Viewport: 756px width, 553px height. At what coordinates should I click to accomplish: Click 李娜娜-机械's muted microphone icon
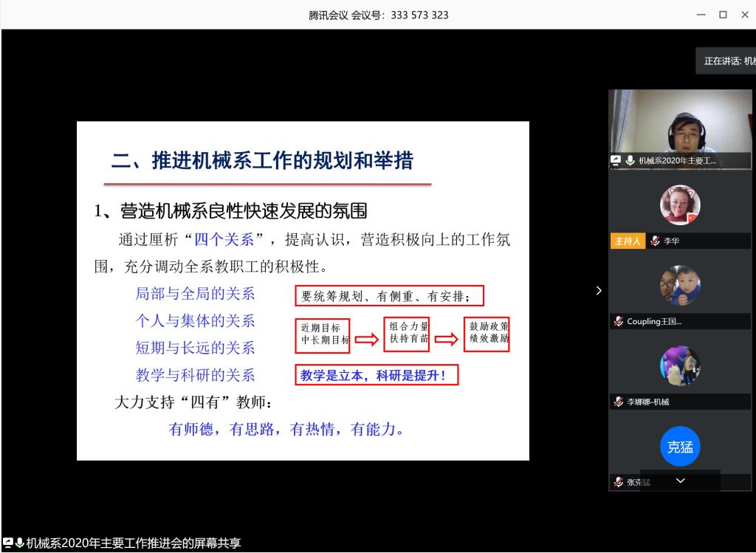tap(619, 402)
